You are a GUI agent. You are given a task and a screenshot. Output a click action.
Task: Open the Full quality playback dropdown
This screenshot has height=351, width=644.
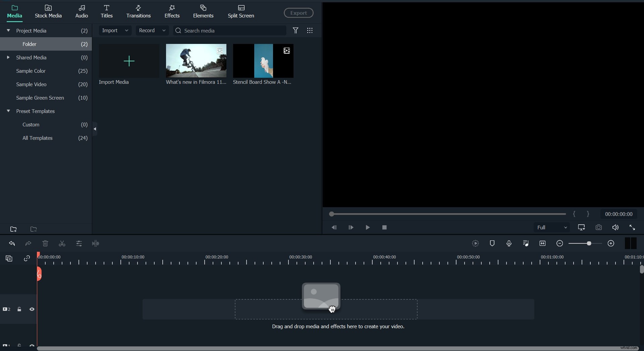pos(551,227)
